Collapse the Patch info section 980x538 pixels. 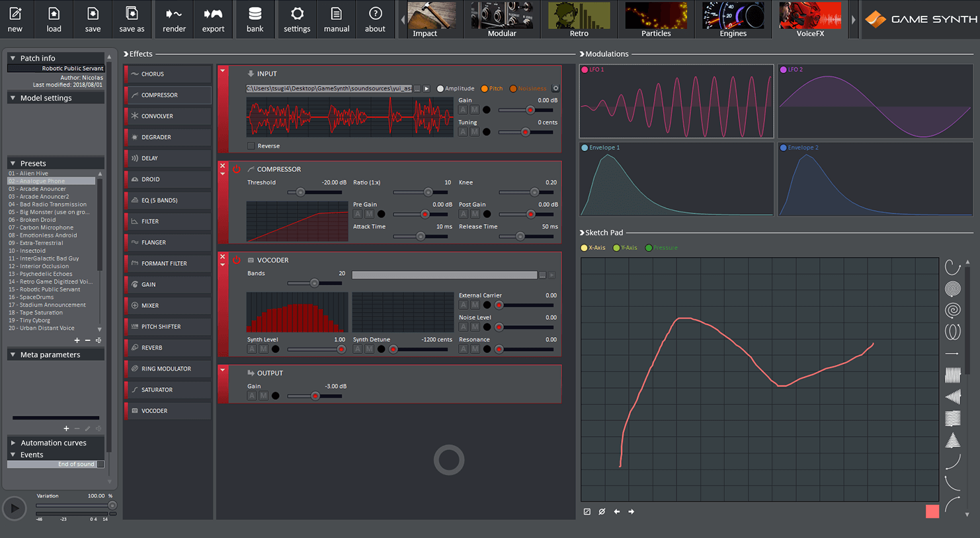click(13, 58)
